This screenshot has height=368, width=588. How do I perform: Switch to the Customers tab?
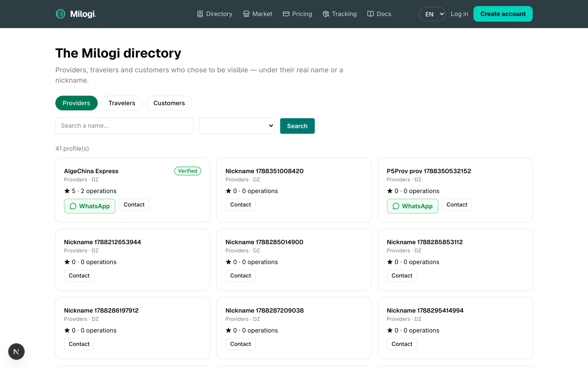pyautogui.click(x=169, y=103)
